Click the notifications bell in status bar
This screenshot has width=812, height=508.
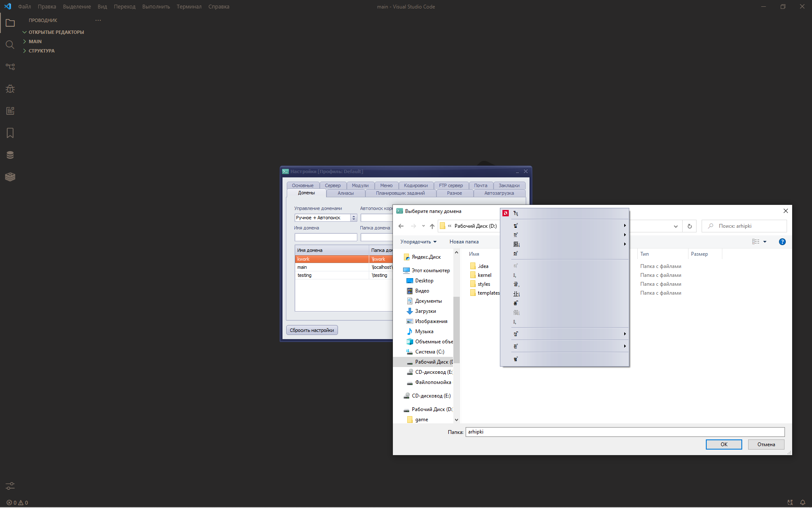(x=802, y=502)
